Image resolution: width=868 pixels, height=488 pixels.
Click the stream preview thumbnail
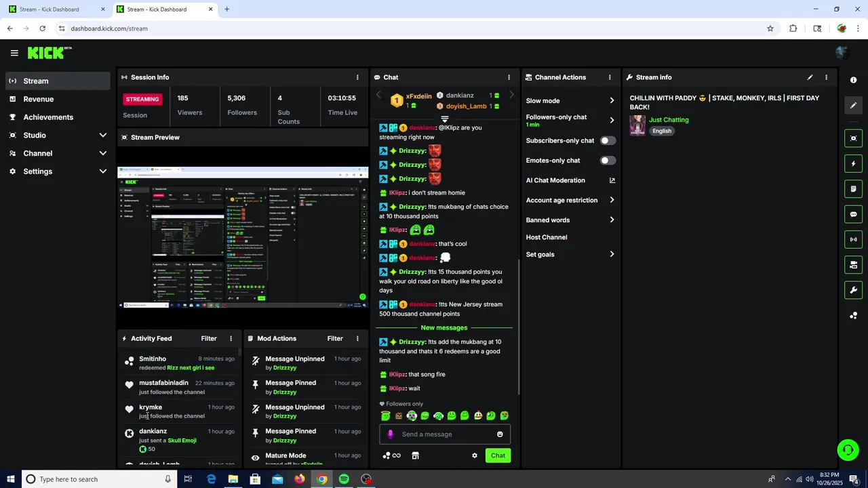pos(243,237)
